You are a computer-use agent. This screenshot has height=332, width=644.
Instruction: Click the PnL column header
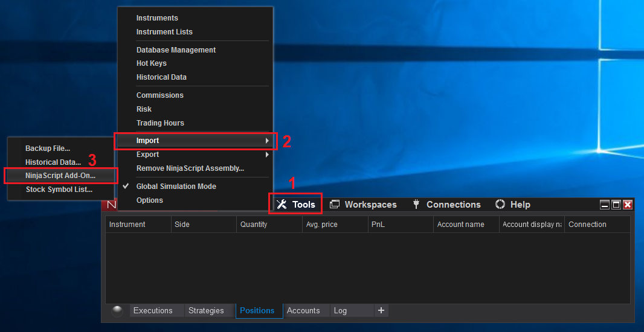[x=401, y=225]
